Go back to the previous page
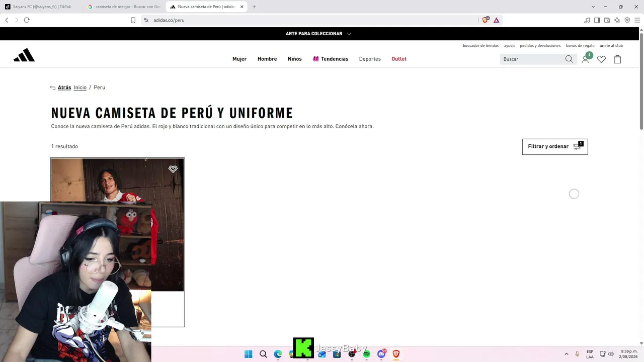The height and width of the screenshot is (362, 644). click(7, 20)
